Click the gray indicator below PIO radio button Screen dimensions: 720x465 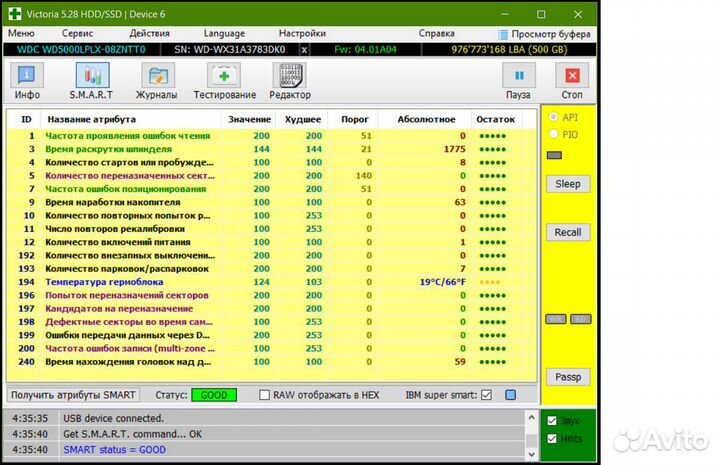554,155
